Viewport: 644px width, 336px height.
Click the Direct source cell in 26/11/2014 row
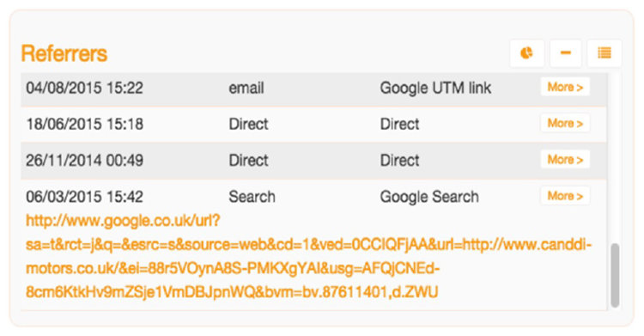tap(399, 160)
